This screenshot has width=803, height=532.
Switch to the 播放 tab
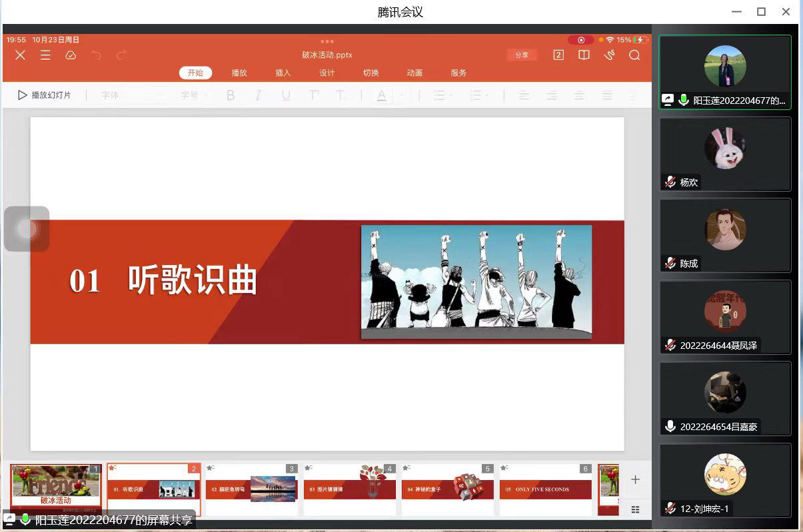[x=239, y=73]
